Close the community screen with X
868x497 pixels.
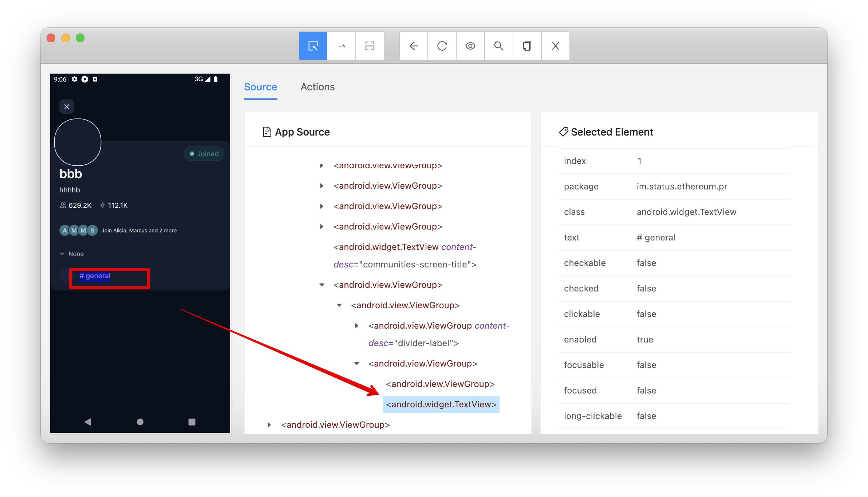point(67,107)
